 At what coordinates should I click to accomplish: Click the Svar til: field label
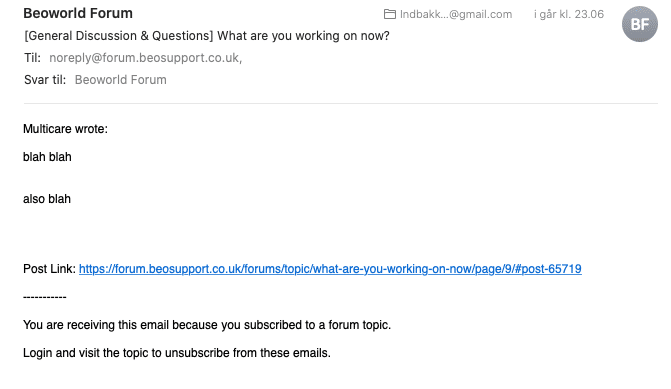[45, 80]
